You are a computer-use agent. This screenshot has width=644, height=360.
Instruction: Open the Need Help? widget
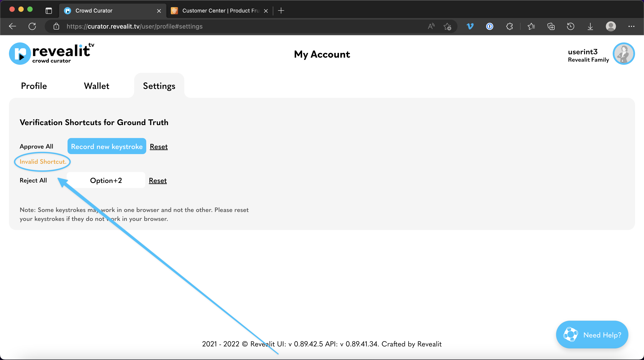[x=592, y=335]
